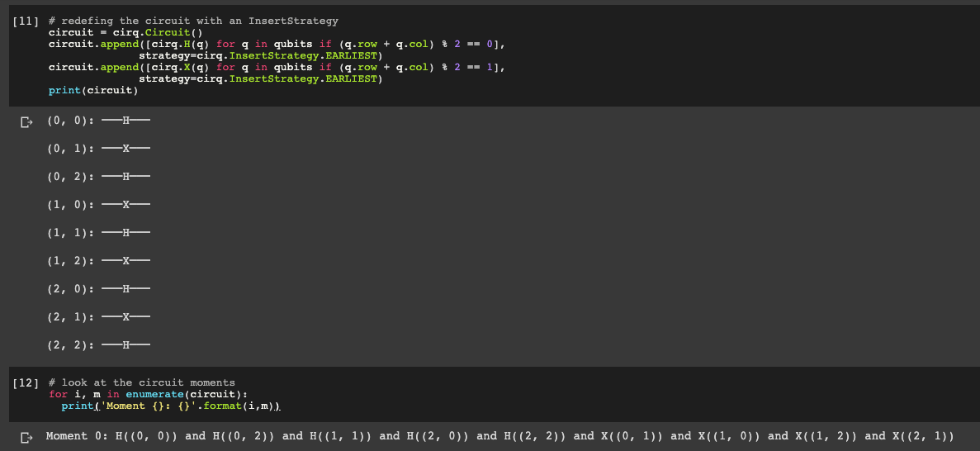Image resolution: width=980 pixels, height=451 pixels.
Task: Select cell 11 via its [11] execution label
Action: (x=26, y=21)
